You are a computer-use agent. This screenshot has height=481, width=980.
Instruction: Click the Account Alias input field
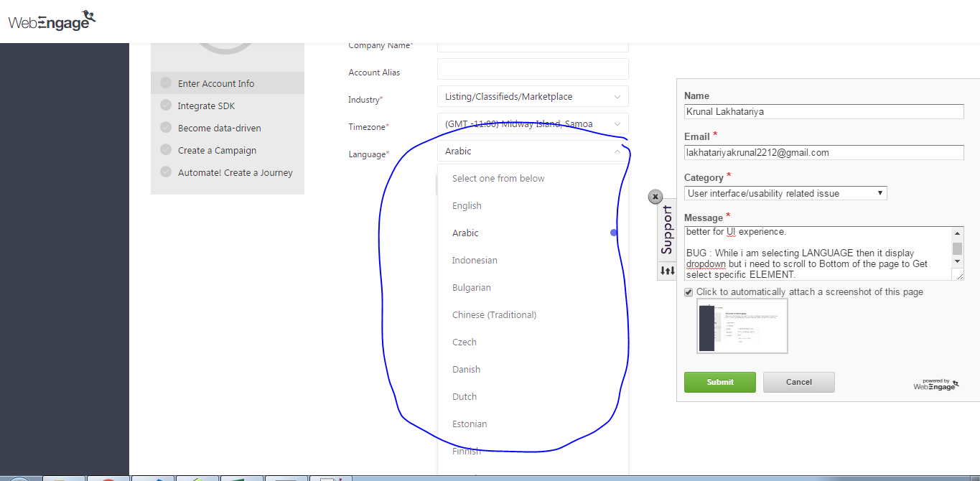[533, 69]
